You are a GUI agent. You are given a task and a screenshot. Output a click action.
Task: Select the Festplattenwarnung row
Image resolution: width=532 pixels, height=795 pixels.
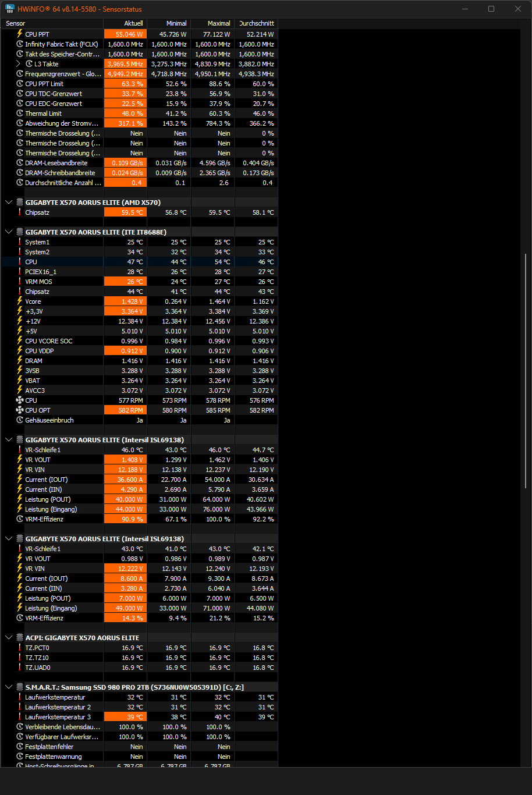[140, 757]
